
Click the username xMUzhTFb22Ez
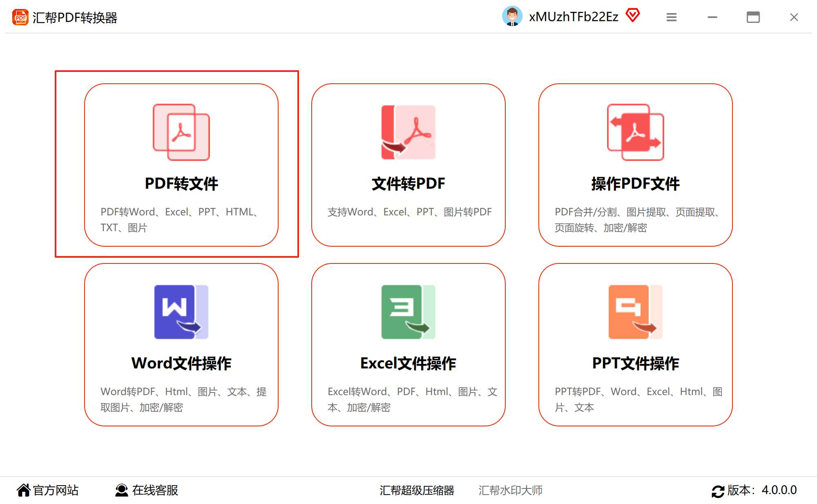click(x=573, y=17)
